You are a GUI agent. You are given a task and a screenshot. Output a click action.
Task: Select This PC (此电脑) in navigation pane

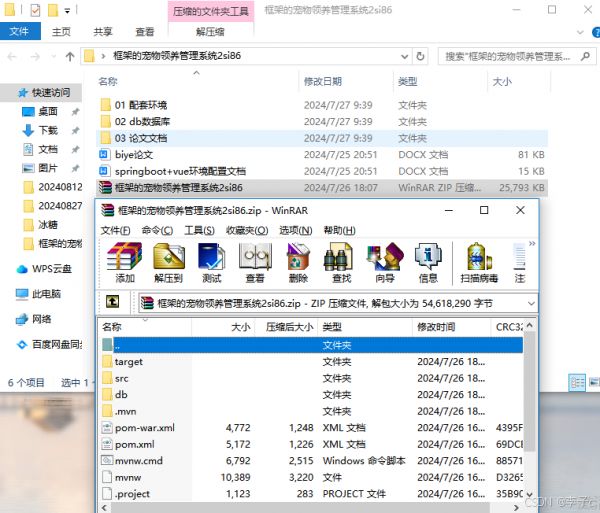pyautogui.click(x=38, y=294)
